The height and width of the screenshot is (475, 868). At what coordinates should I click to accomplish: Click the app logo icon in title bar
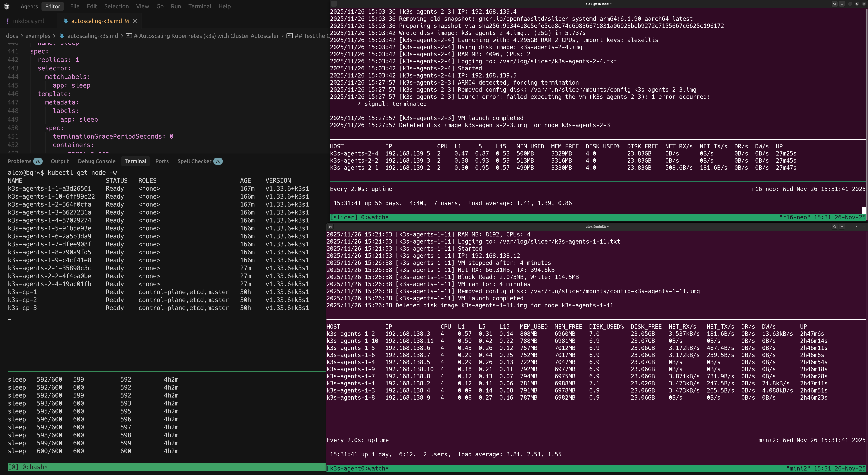7,6
